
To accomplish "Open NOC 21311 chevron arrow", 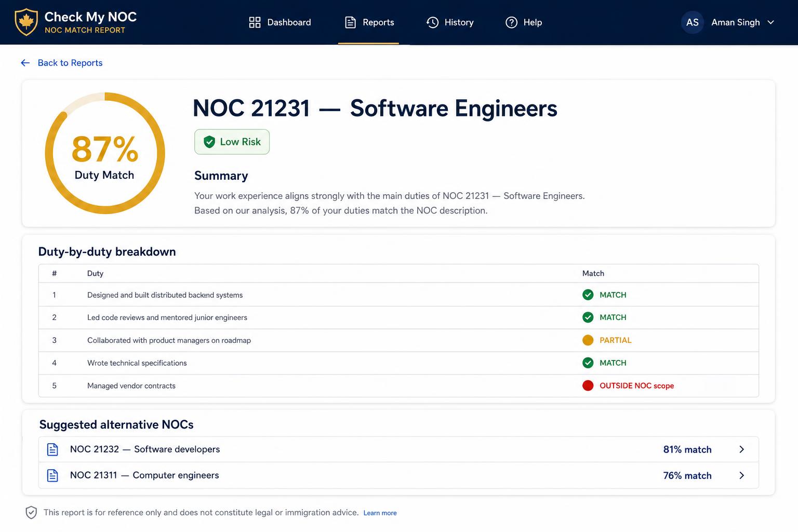I will pyautogui.click(x=741, y=475).
